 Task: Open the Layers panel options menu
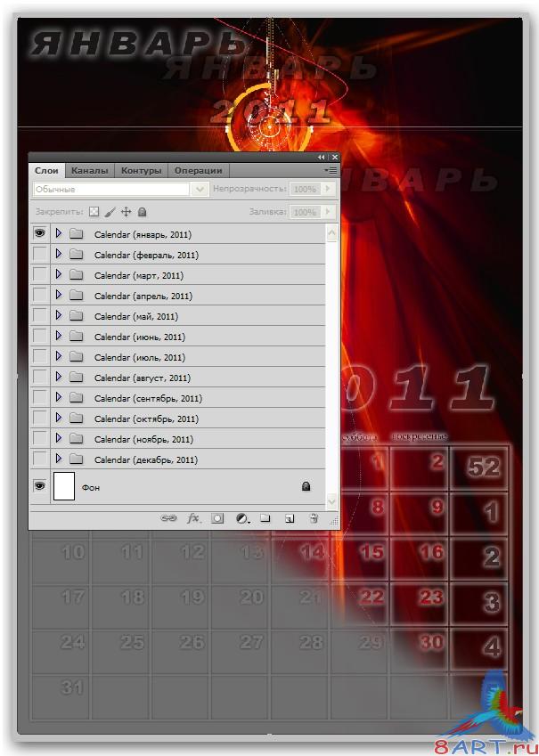tap(331, 169)
